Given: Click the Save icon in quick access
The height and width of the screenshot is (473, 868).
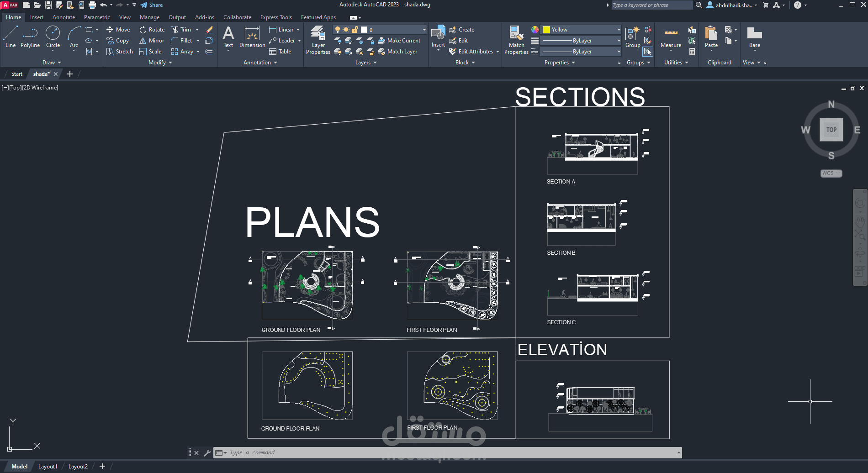Looking at the screenshot, I should tap(48, 5).
